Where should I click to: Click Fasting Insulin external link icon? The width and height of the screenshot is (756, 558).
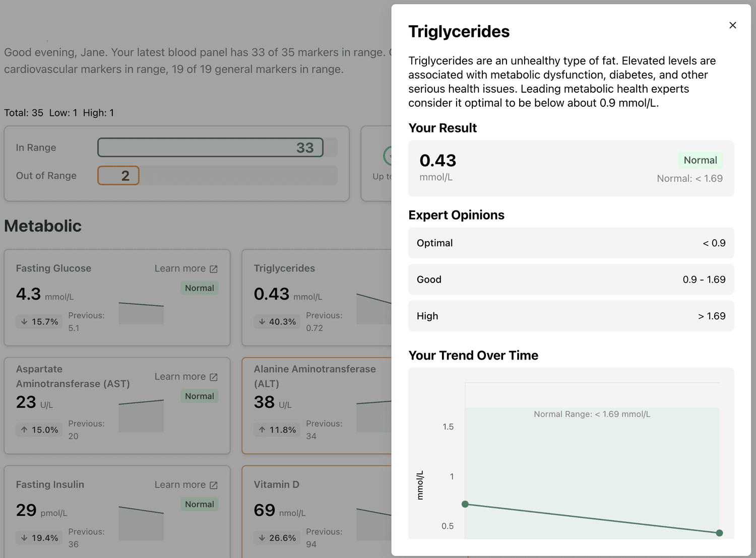pyautogui.click(x=214, y=485)
